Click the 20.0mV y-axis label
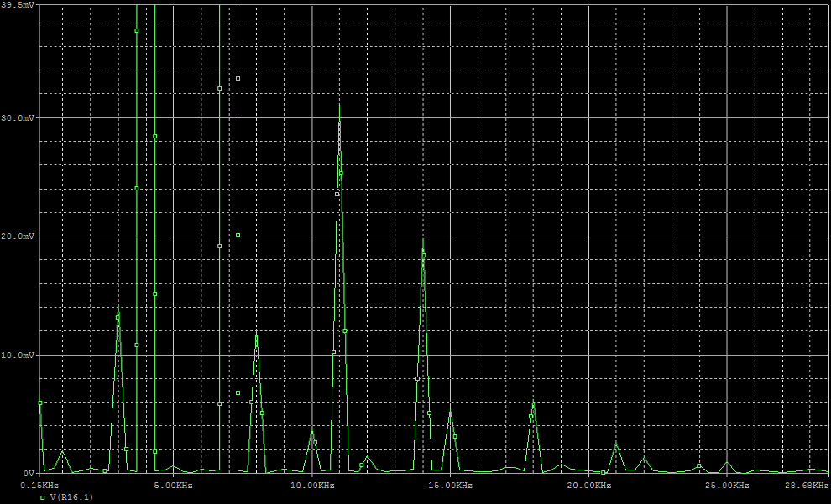831x504 pixels. pos(19,236)
